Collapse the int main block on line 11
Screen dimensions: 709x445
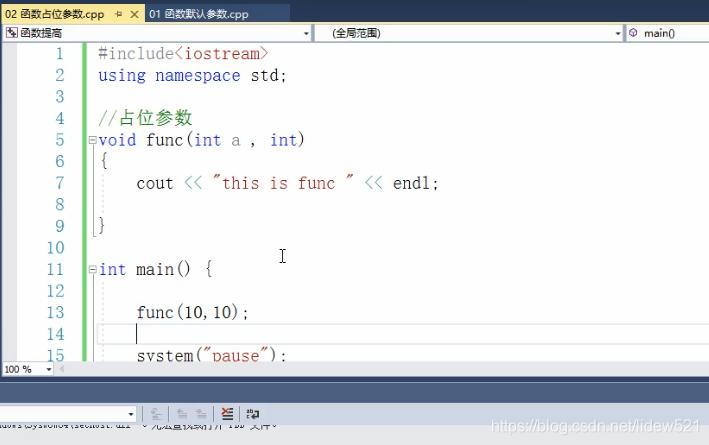[92, 270]
